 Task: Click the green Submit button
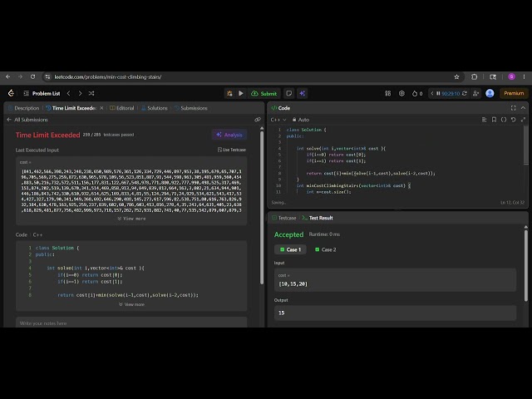[x=264, y=93]
